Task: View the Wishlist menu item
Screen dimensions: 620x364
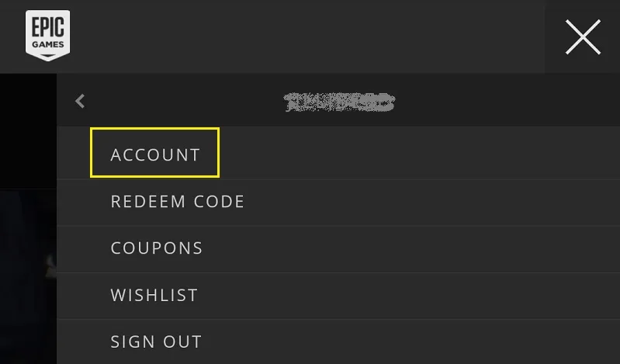Action: [154, 295]
